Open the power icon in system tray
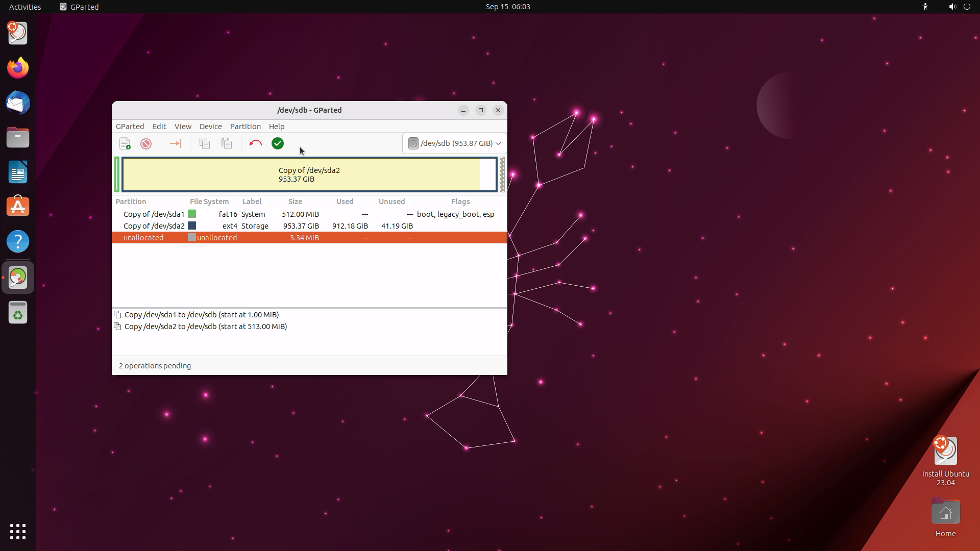 (x=967, y=7)
